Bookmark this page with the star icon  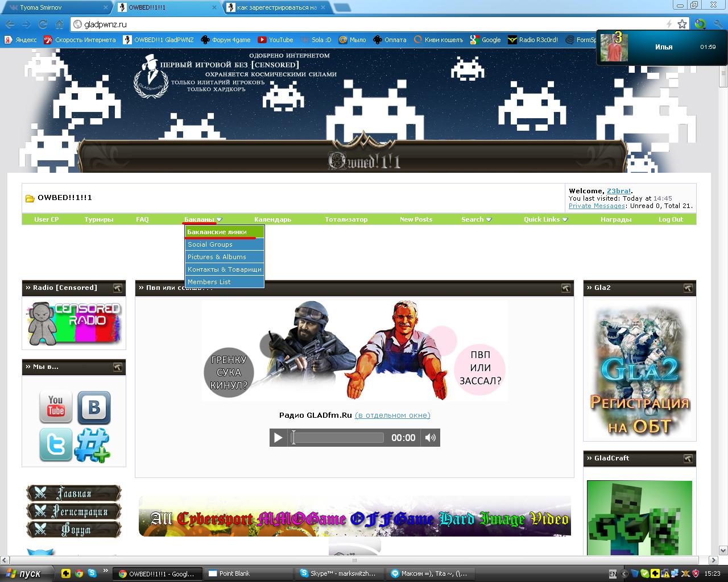682,24
